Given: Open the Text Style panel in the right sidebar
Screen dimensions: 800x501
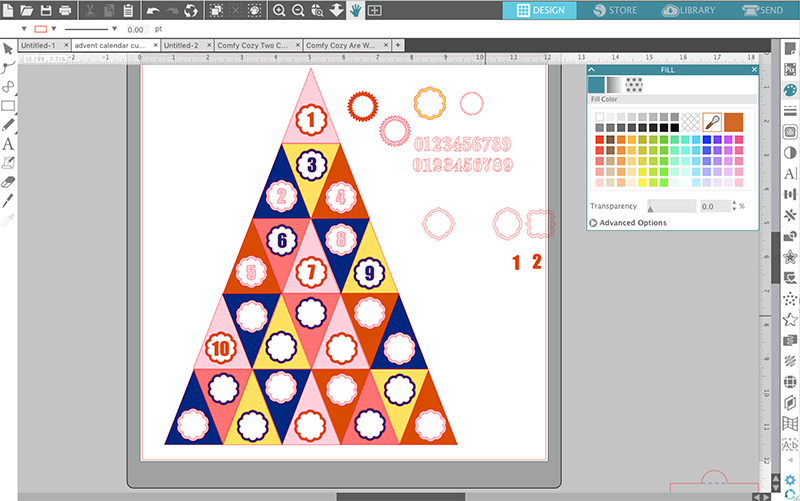Looking at the screenshot, I should 790,173.
